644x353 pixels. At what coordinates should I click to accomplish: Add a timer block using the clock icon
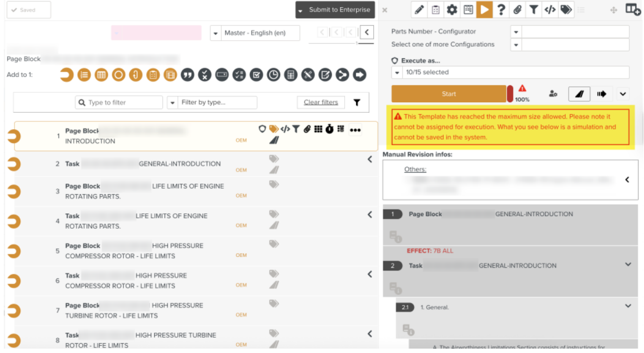(274, 75)
